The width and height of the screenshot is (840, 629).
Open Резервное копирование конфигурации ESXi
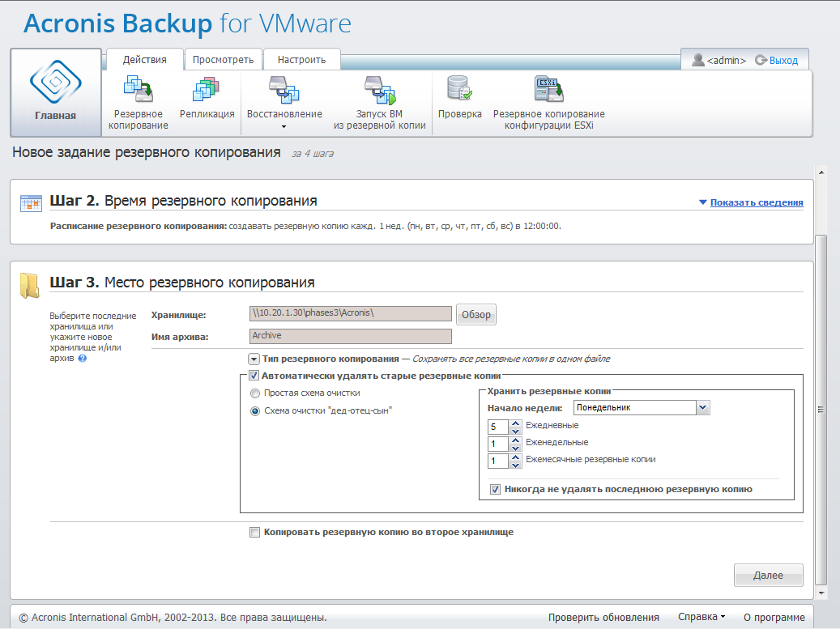(x=548, y=103)
